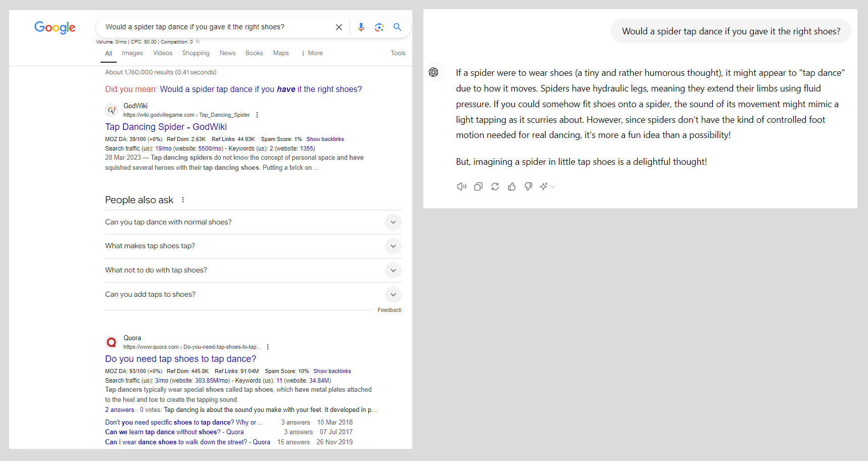
Task: Expand 'What makes tap shoes tap?'
Action: tap(393, 246)
